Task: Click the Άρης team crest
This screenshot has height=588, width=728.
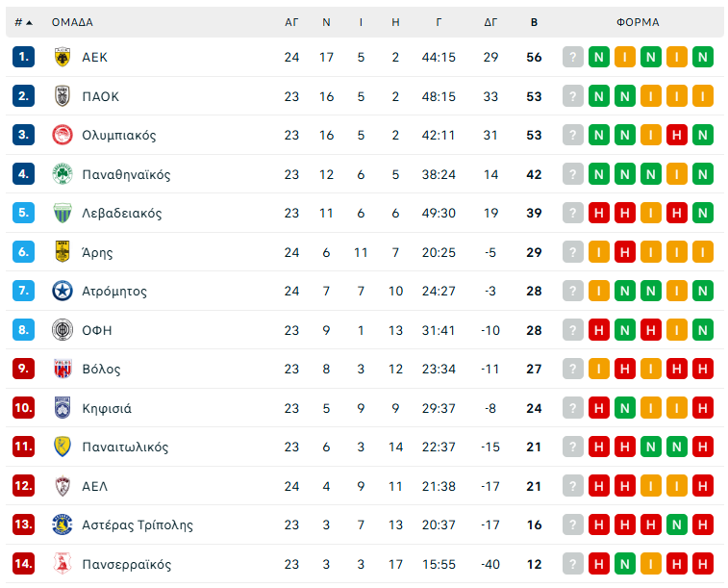Action: point(63,252)
